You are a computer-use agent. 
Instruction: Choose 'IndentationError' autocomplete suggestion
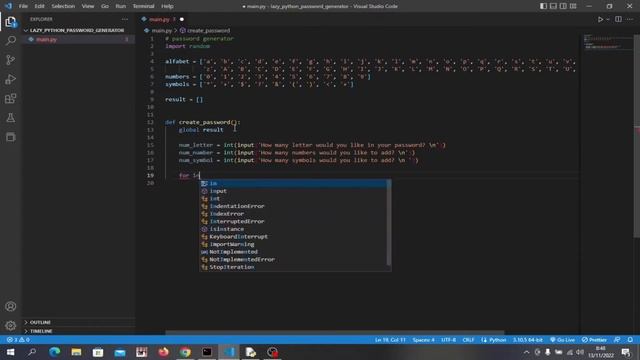(293, 206)
